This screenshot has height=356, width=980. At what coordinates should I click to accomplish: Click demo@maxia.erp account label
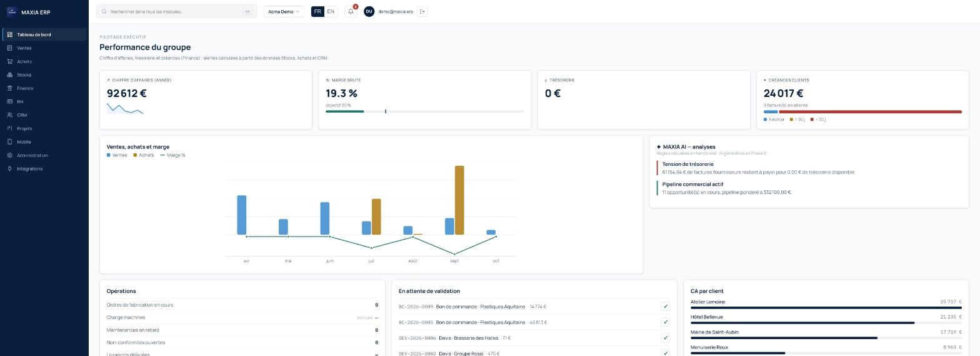pos(396,11)
